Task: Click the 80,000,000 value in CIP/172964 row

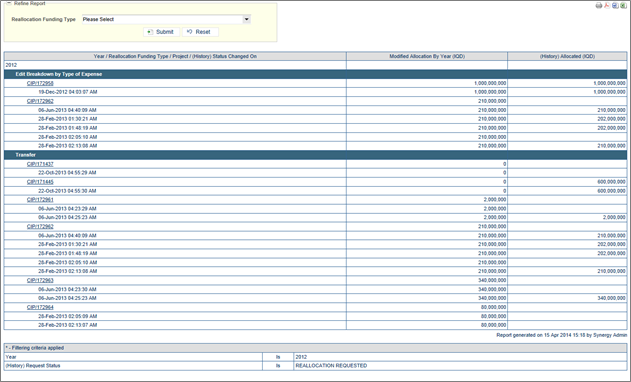Action: [493, 307]
